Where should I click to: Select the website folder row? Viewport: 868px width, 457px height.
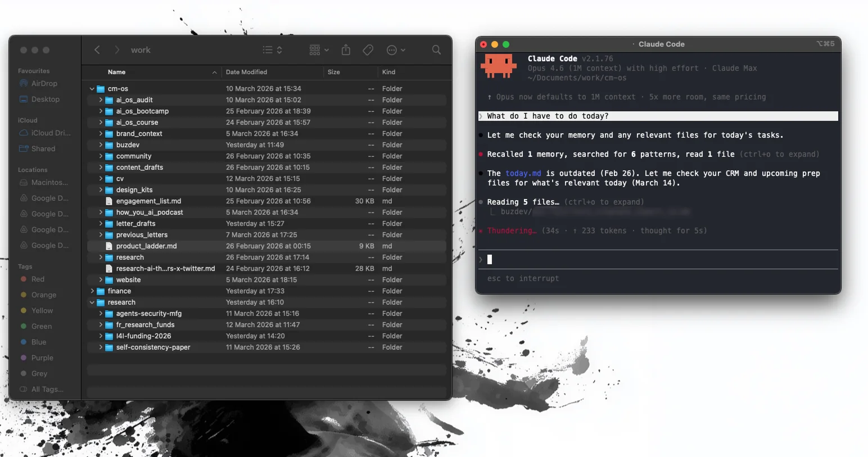(x=267, y=280)
